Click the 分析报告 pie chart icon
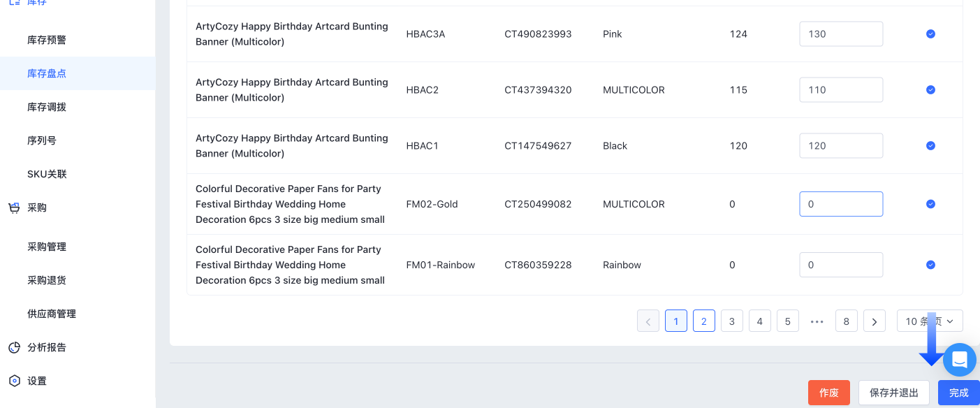 pyautogui.click(x=14, y=347)
